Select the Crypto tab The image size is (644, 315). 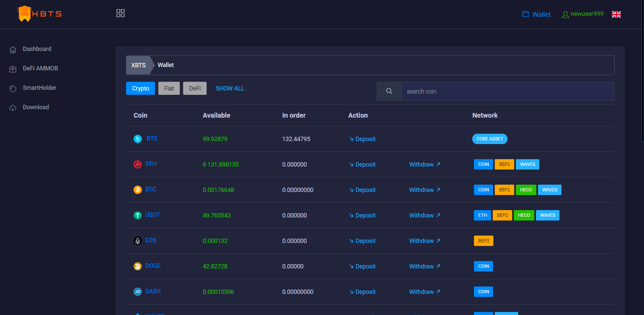point(141,88)
